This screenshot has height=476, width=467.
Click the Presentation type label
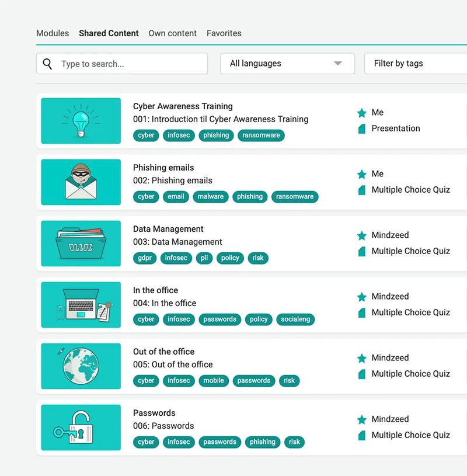pos(396,128)
